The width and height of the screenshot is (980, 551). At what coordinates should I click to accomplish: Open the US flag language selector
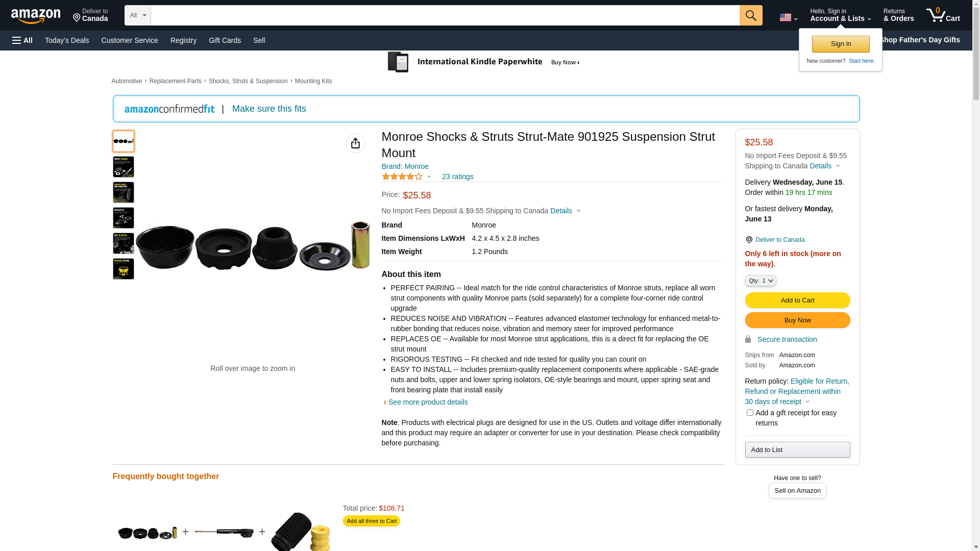[x=788, y=17]
